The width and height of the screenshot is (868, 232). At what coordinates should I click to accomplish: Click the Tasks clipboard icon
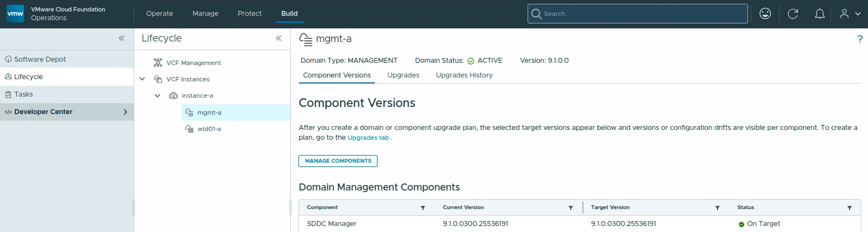pos(8,94)
